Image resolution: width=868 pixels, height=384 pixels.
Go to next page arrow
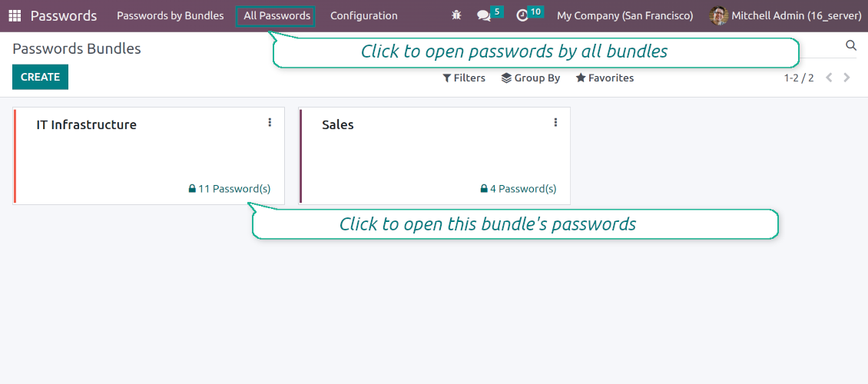tap(846, 78)
